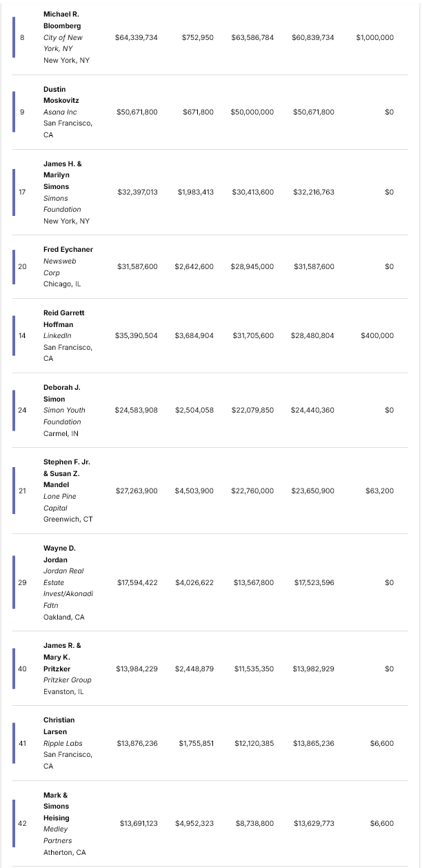This screenshot has width=422, height=868.
Task: Select $22,079,850 in Deborah Simon's row
Action: click(252, 410)
